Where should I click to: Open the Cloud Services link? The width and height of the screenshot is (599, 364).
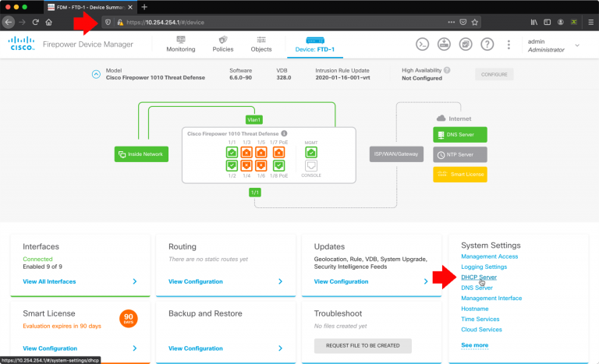481,329
